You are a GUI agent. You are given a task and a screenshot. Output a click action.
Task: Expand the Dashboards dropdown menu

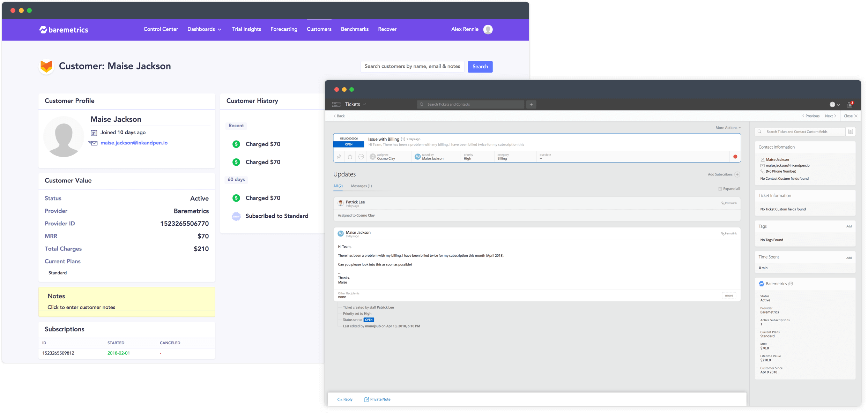[204, 29]
